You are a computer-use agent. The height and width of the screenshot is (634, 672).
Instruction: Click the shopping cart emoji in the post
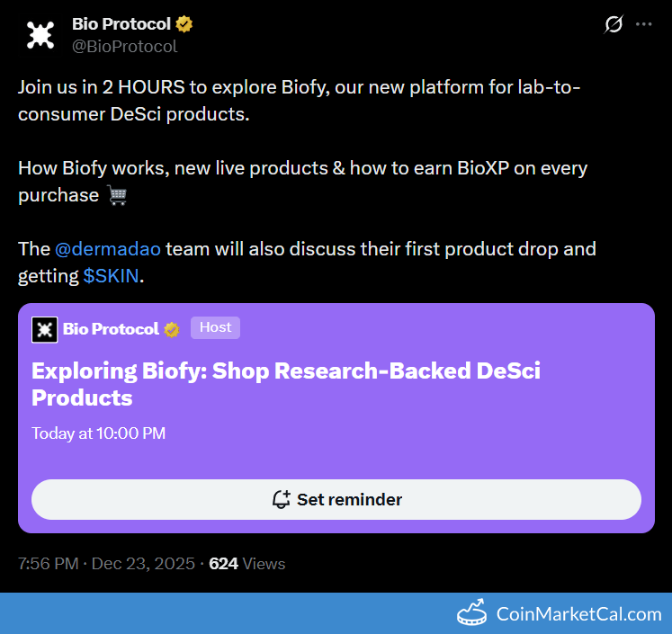pos(117,195)
